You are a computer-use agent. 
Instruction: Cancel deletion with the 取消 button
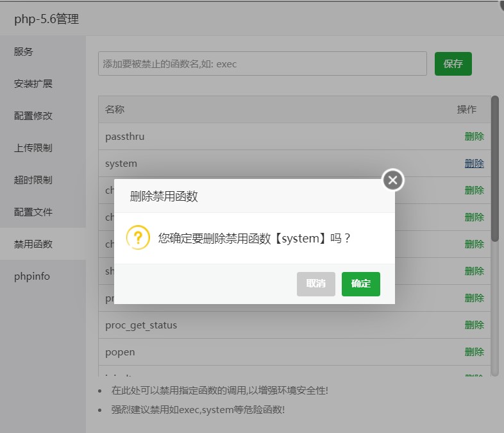pos(315,284)
